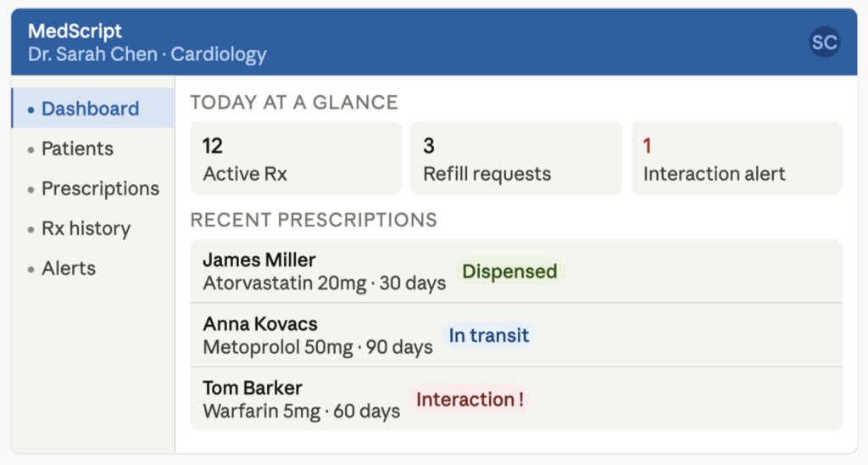
Task: Click the Dispensed status badge
Action: [x=509, y=272]
